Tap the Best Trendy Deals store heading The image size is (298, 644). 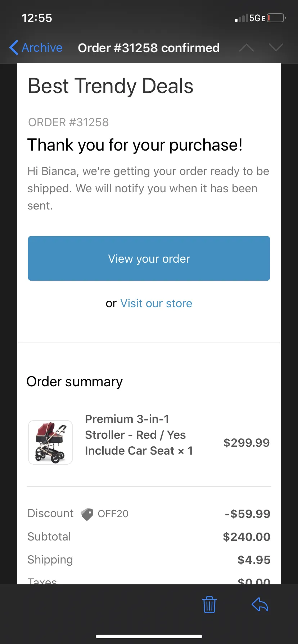pos(111,86)
